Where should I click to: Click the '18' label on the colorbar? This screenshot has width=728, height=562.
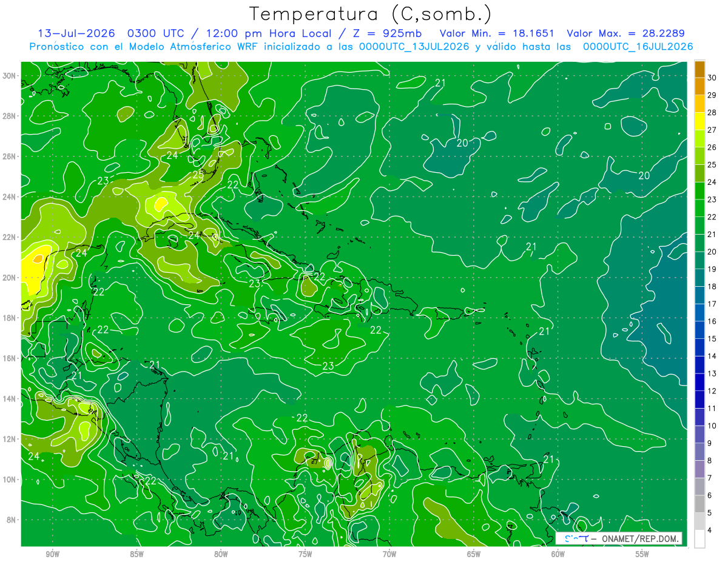(712, 287)
